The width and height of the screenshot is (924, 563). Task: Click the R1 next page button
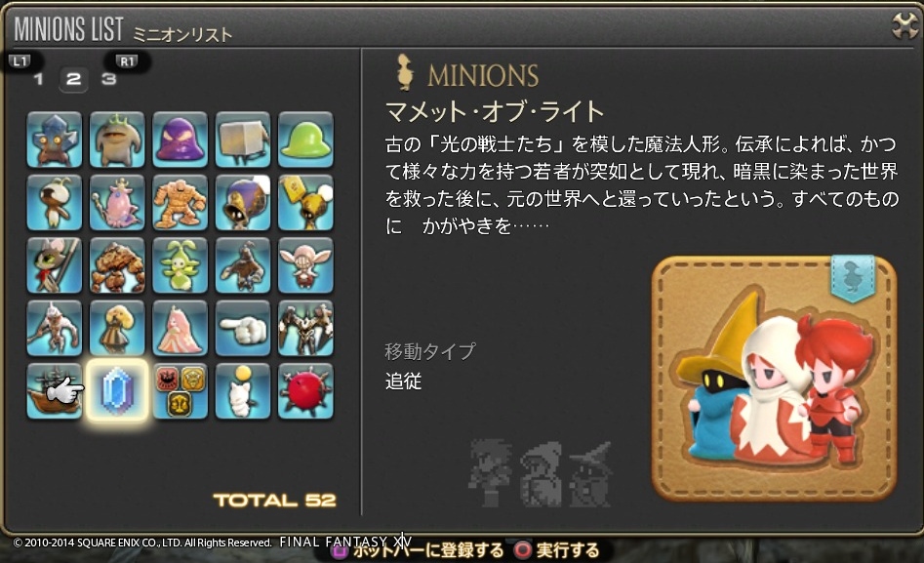click(x=127, y=61)
